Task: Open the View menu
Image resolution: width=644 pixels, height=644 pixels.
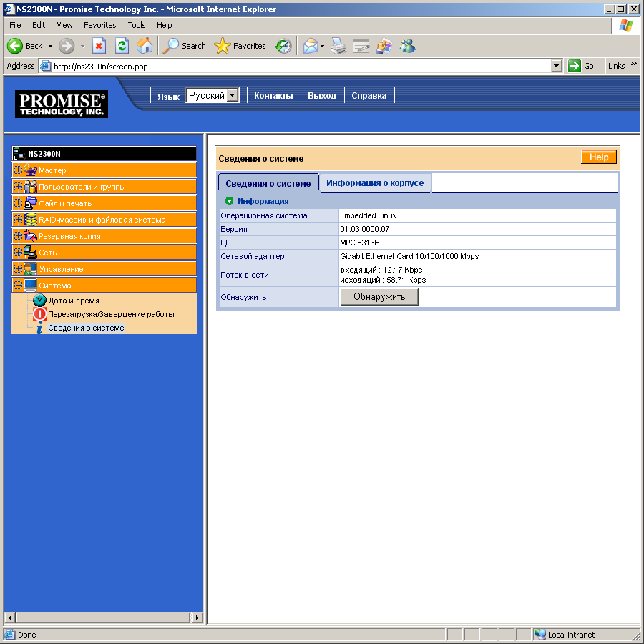Action: (x=64, y=25)
